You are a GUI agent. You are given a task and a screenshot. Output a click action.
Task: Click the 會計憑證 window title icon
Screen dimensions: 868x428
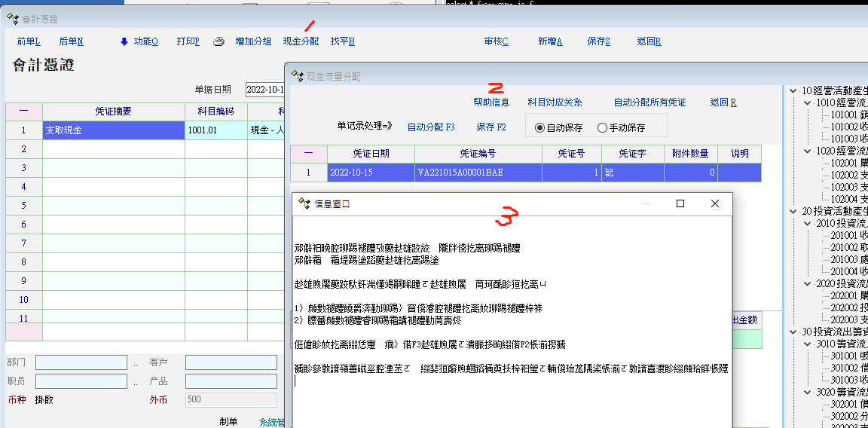pyautogui.click(x=13, y=19)
